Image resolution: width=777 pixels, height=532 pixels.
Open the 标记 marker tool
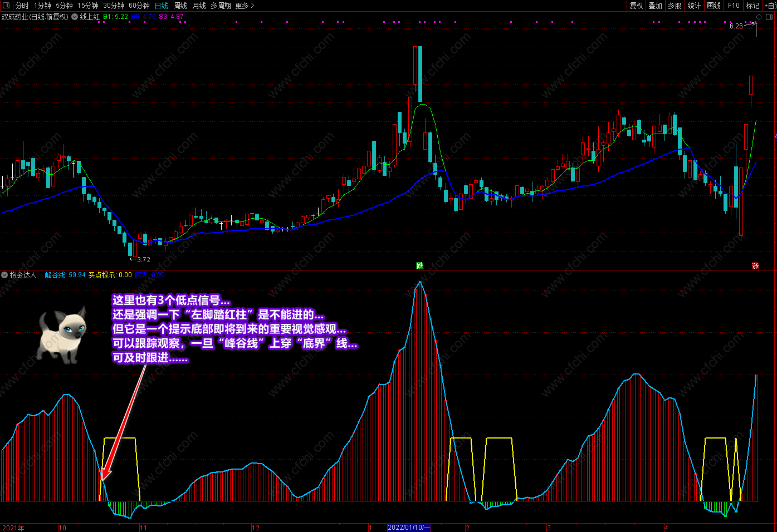click(752, 6)
